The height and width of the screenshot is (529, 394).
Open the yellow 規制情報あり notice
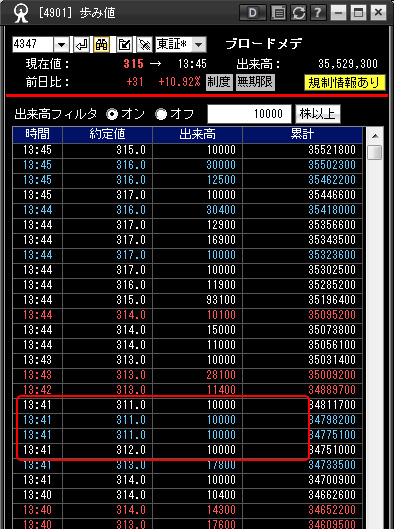345,83
